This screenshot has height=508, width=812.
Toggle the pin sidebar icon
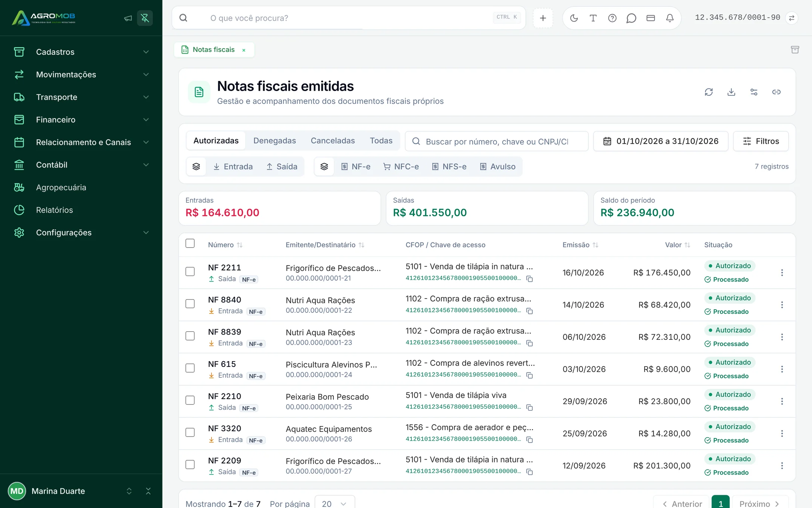pyautogui.click(x=145, y=18)
